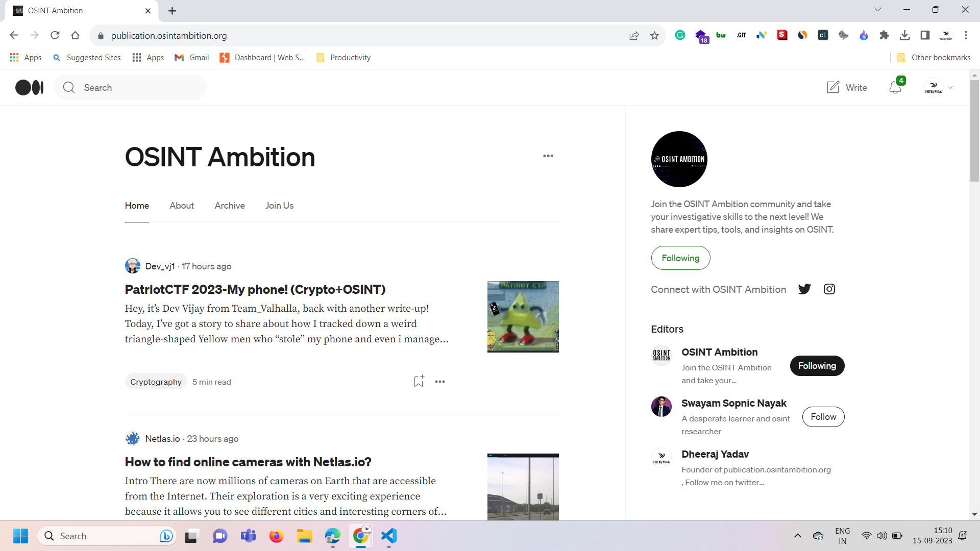980x551 pixels.
Task: Visit OSINT Ambition Instagram profile
Action: 829,289
